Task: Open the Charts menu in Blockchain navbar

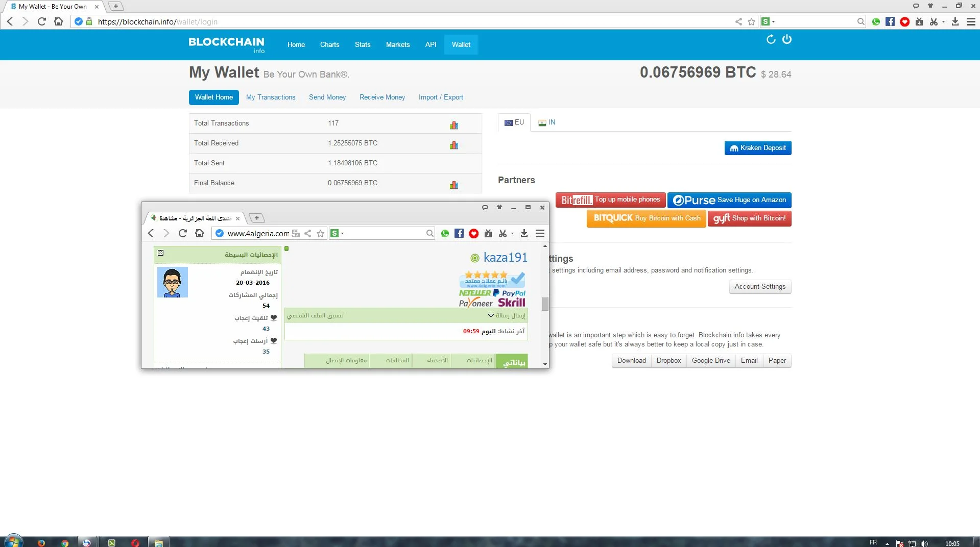Action: pos(329,44)
